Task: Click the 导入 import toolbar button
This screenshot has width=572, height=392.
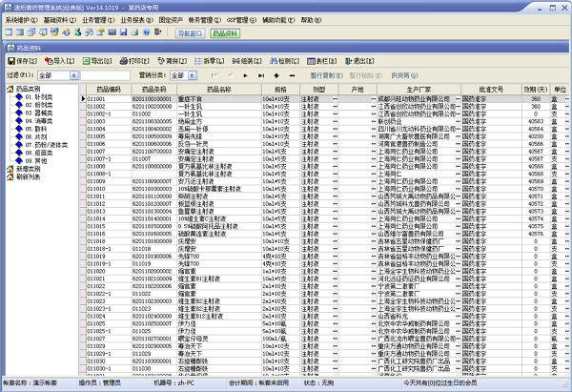Action: click(59, 61)
